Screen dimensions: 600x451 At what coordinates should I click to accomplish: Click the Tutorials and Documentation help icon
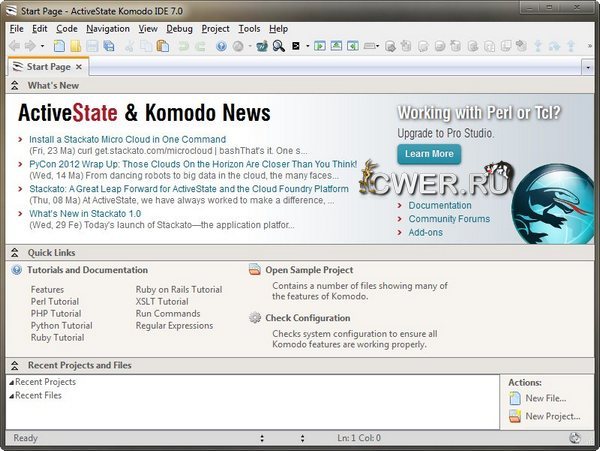click(16, 270)
